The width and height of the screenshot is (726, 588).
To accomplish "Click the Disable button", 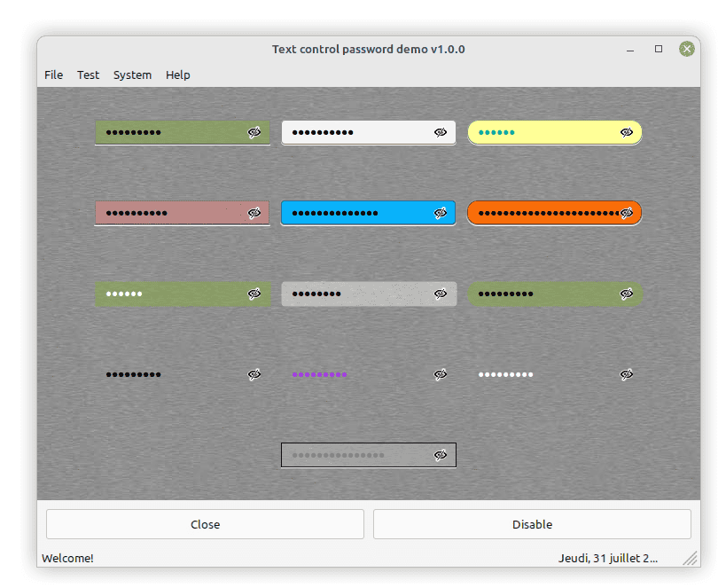I will 532,524.
